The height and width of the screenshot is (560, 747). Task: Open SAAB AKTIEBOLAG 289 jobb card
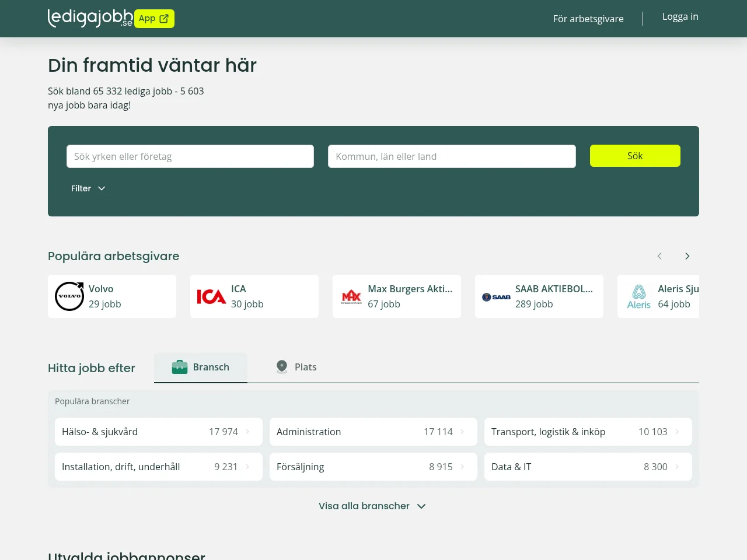[539, 296]
